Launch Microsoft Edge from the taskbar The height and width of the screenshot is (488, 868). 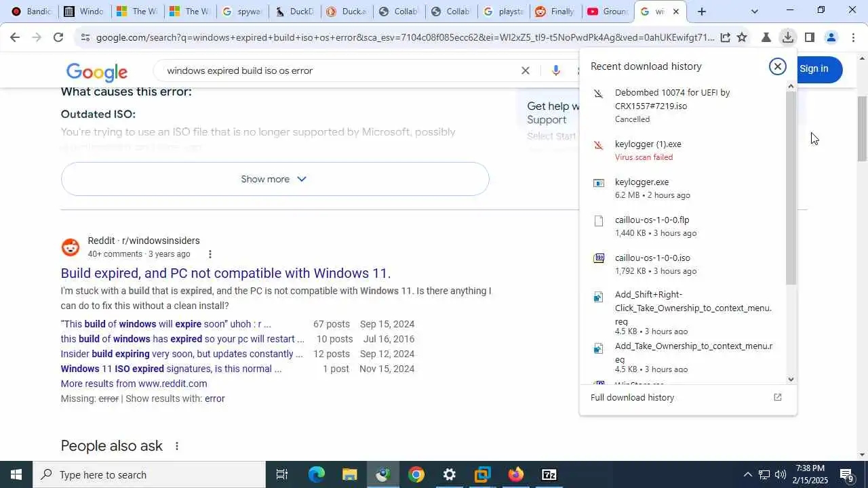point(317,474)
